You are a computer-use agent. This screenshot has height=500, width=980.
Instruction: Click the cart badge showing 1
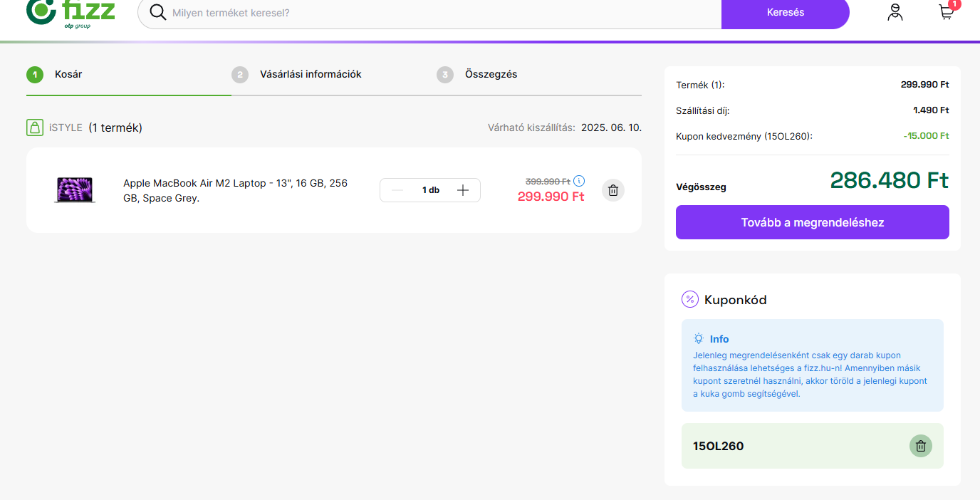(x=955, y=4)
